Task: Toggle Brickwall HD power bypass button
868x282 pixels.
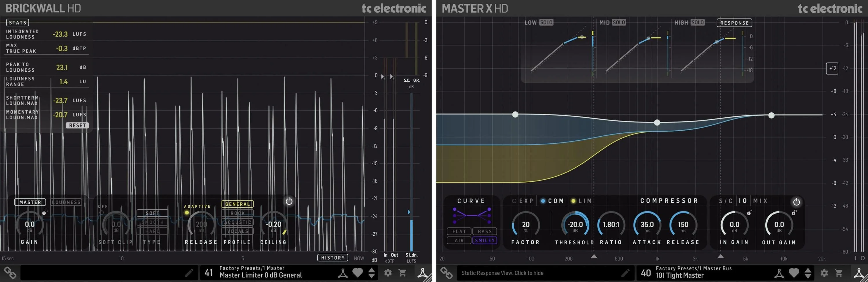Action: pos(289,201)
